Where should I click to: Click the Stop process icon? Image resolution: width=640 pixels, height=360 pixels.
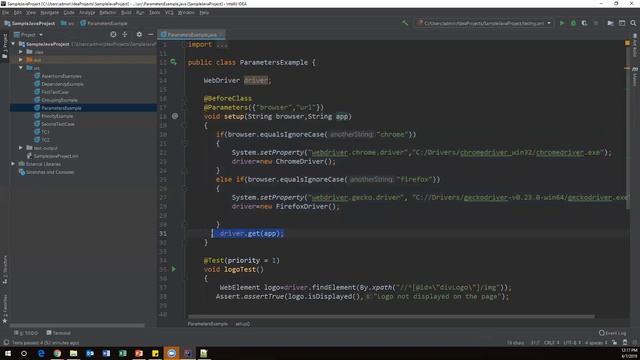point(596,23)
